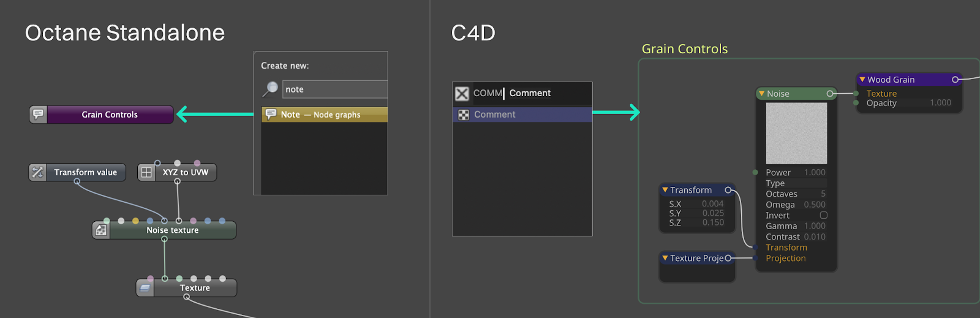Click the Grain Controls note speech-bubble icon

pos(38,115)
